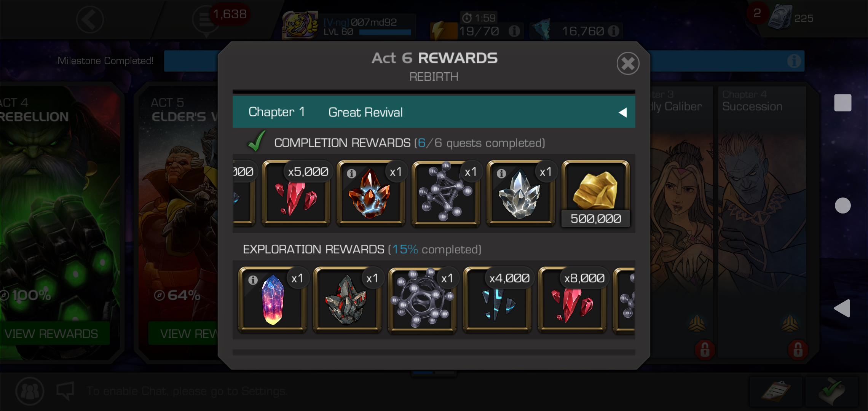Image resolution: width=868 pixels, height=411 pixels.
Task: Tap the Android home circle button
Action: [x=842, y=205]
